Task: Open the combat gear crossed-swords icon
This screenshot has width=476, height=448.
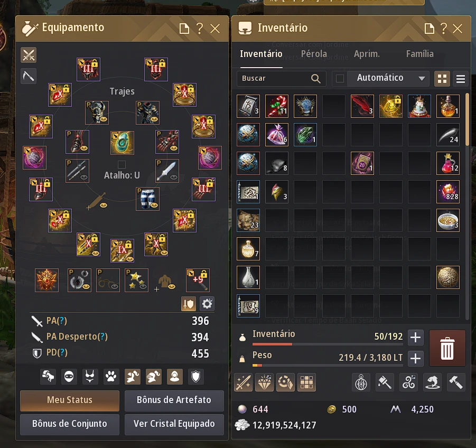Action: pos(29,55)
